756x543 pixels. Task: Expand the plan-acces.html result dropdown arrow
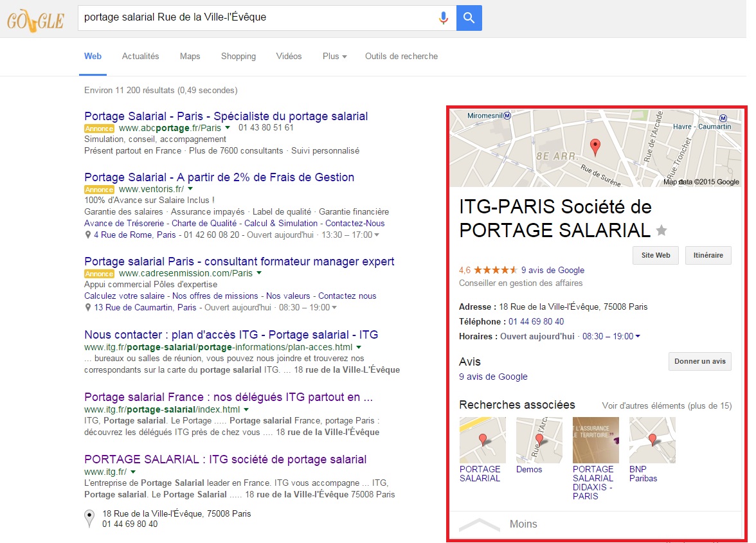[x=359, y=347]
